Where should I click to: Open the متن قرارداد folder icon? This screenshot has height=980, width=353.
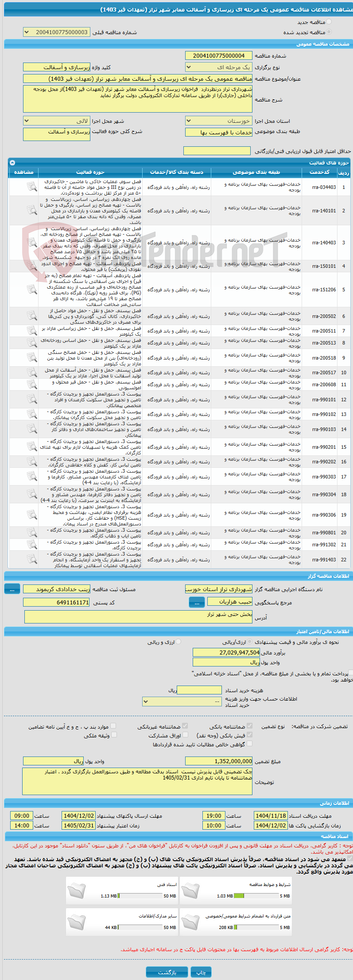[190, 921]
